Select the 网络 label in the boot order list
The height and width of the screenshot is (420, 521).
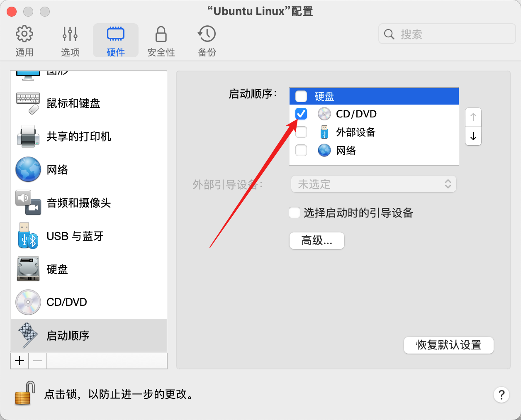click(x=346, y=151)
